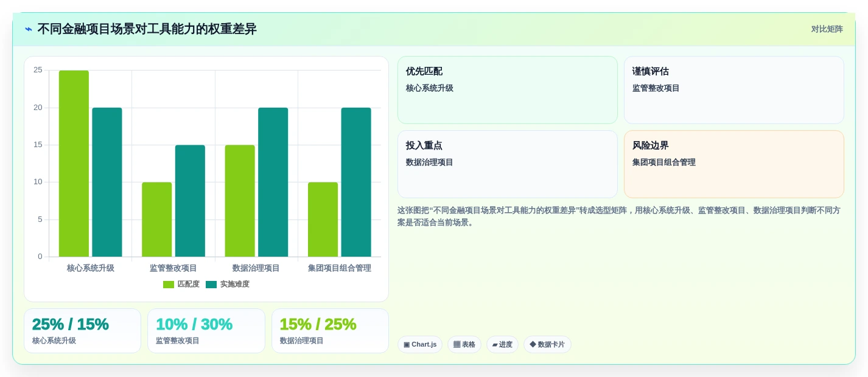The width and height of the screenshot is (868, 377).
Task: Click 数据治理项目 text in 投入重点 card
Action: tap(430, 162)
